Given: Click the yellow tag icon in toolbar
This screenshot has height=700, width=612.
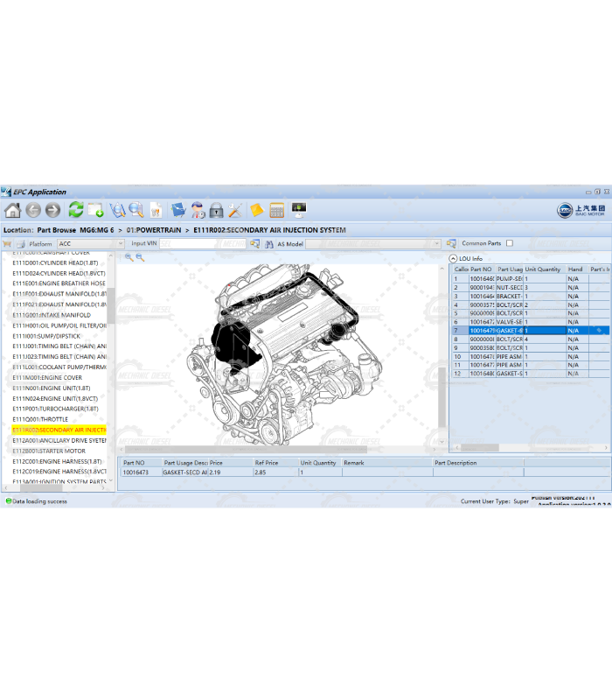Looking at the screenshot, I should coord(256,210).
